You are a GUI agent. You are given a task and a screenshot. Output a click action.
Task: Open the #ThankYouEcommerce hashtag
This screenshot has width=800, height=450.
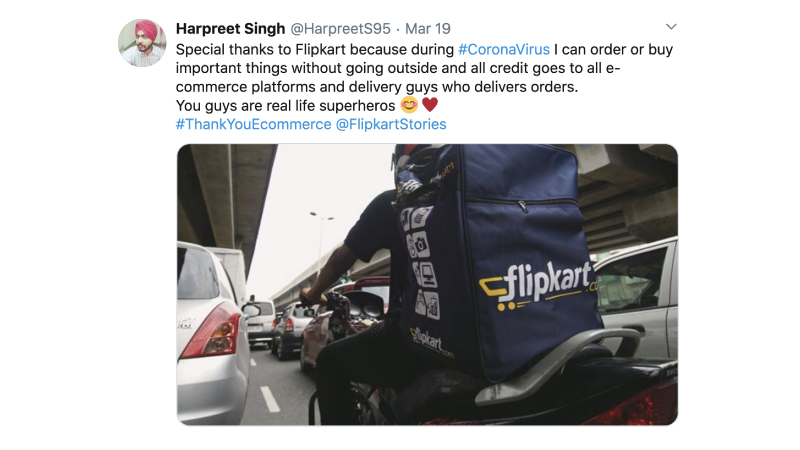click(254, 124)
